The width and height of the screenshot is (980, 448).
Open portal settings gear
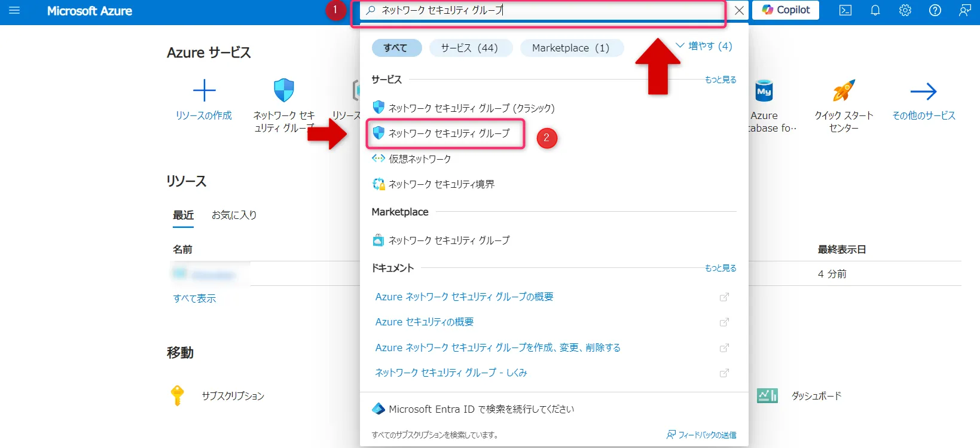tap(905, 10)
